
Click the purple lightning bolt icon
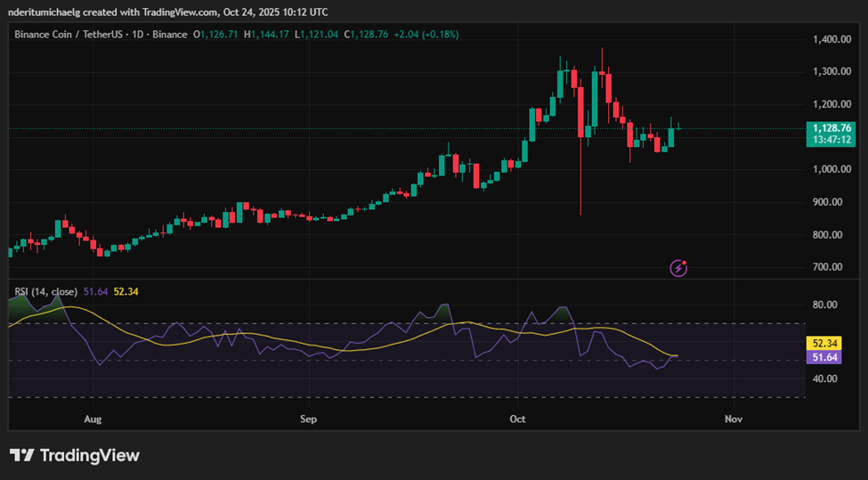click(679, 267)
